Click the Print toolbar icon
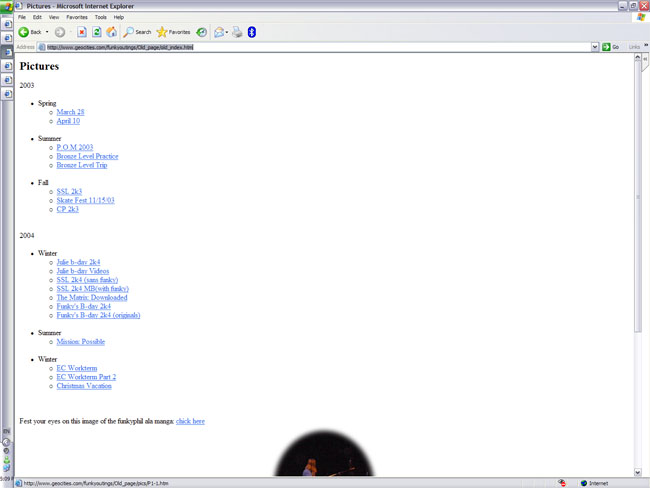The height and width of the screenshot is (488, 650). click(x=237, y=32)
